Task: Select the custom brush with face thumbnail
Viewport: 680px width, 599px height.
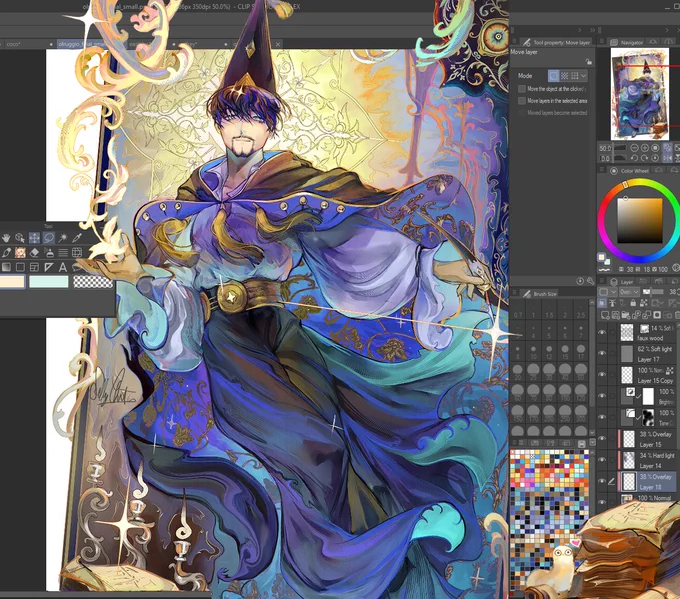Action: [20, 252]
